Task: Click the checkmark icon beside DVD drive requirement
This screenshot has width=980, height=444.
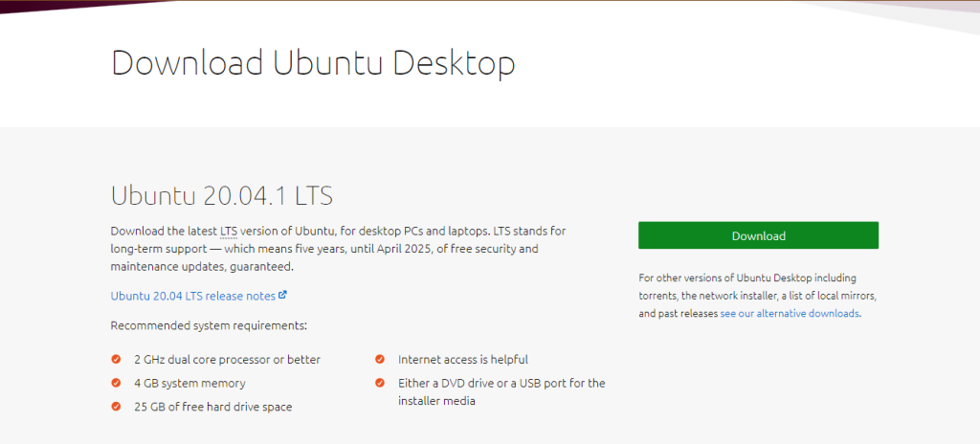Action: 380,383
